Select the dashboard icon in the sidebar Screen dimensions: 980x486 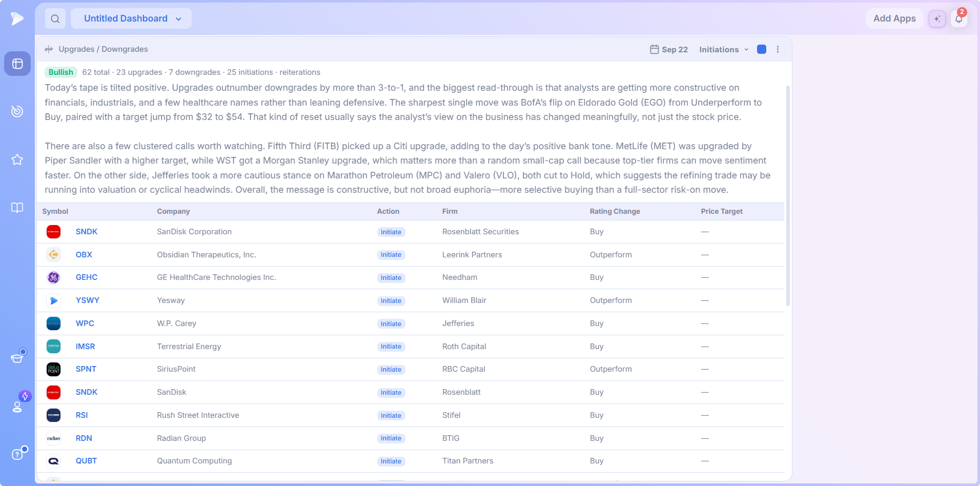pos(17,64)
